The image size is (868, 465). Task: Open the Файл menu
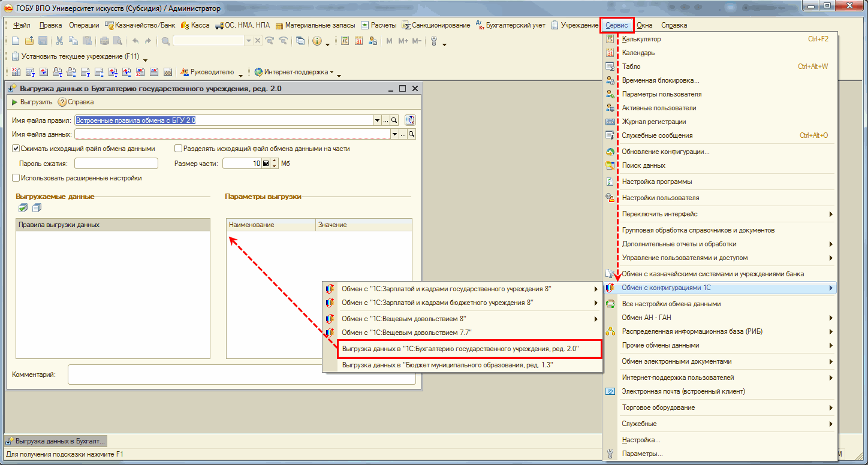click(22, 25)
